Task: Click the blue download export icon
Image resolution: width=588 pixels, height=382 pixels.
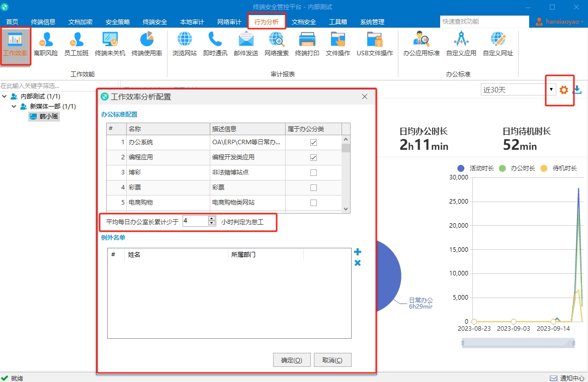Action: (x=577, y=89)
